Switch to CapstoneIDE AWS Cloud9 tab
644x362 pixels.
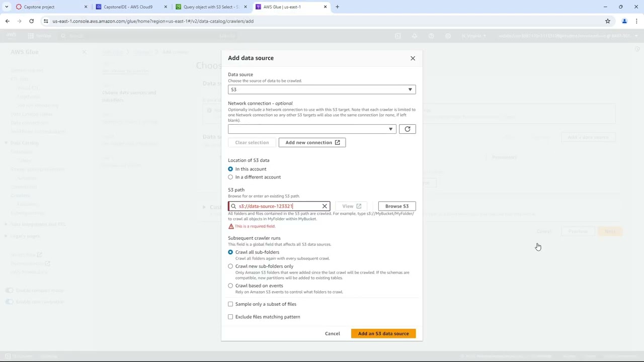click(130, 7)
